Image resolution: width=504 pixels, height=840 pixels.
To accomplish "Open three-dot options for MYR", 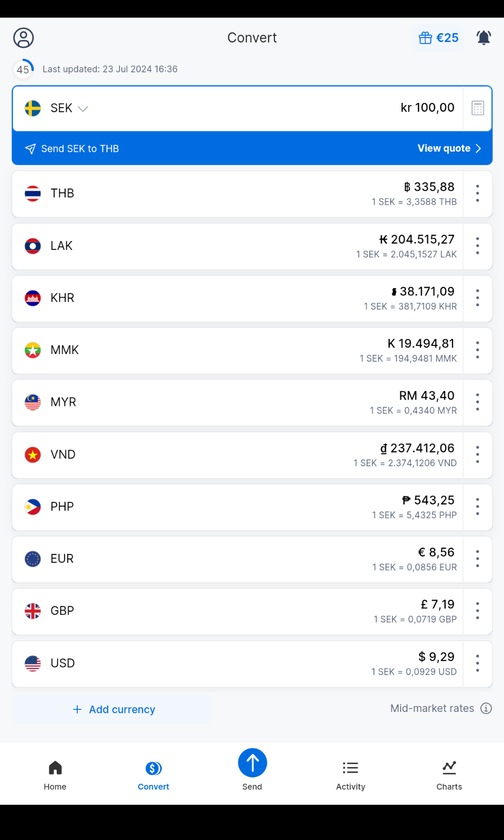I will 477,402.
